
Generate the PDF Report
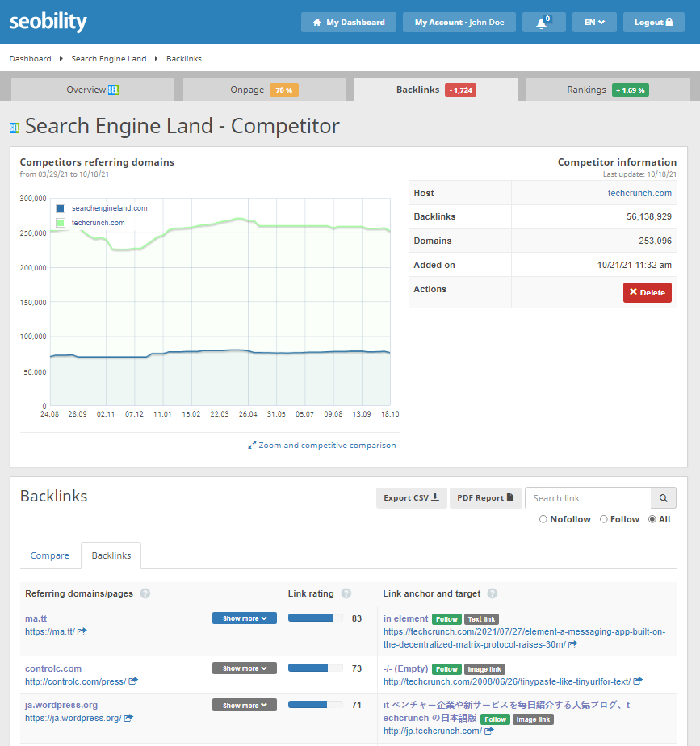(485, 497)
